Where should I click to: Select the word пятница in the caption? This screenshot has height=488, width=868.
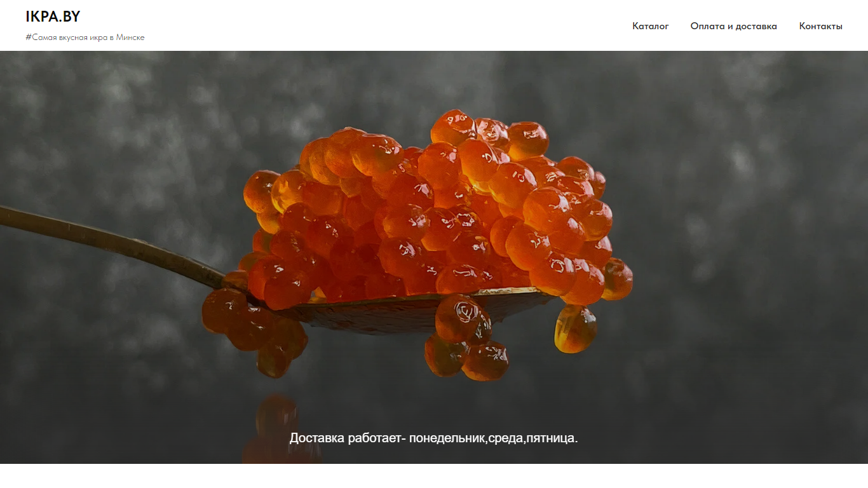click(550, 438)
